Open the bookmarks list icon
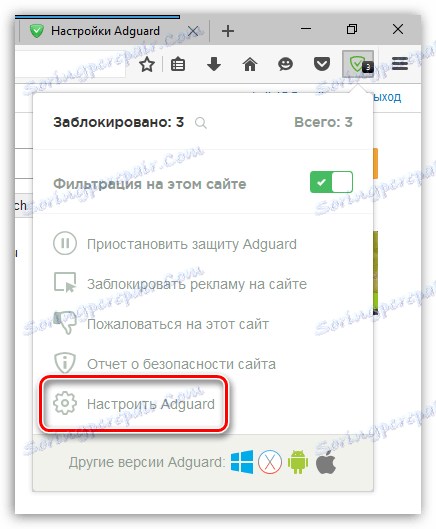Viewport: 436px width, 529px height. point(178,64)
